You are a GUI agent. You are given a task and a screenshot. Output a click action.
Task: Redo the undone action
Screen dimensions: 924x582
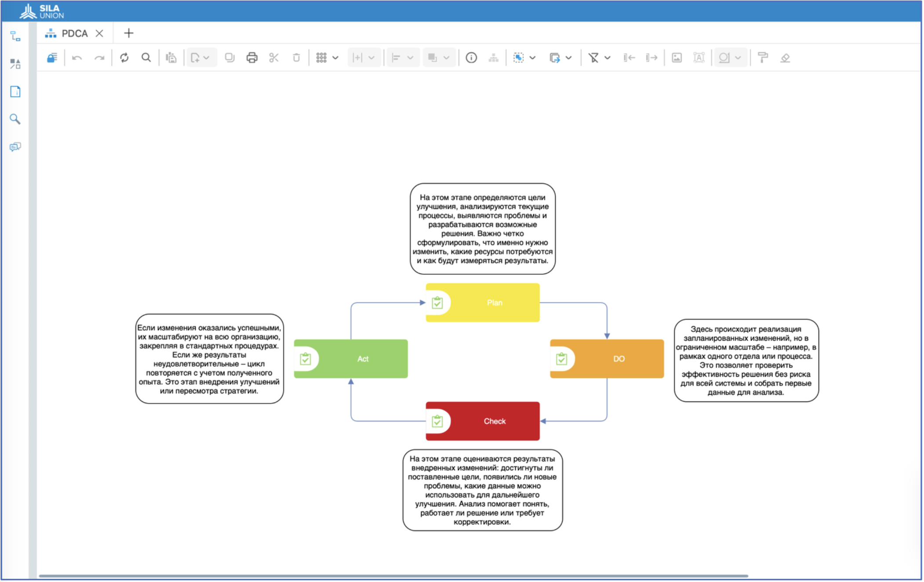click(x=99, y=58)
